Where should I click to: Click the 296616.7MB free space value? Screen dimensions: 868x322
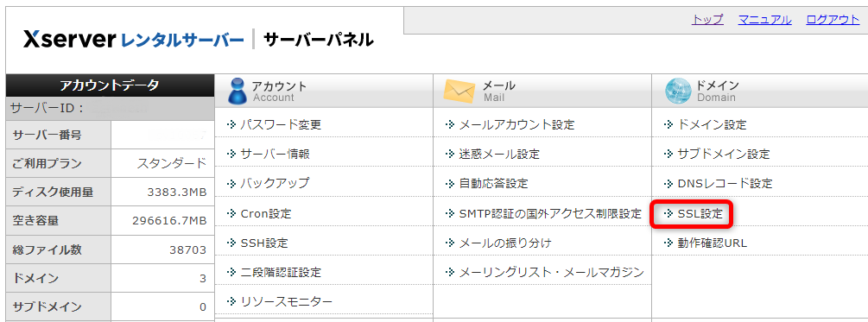169,221
